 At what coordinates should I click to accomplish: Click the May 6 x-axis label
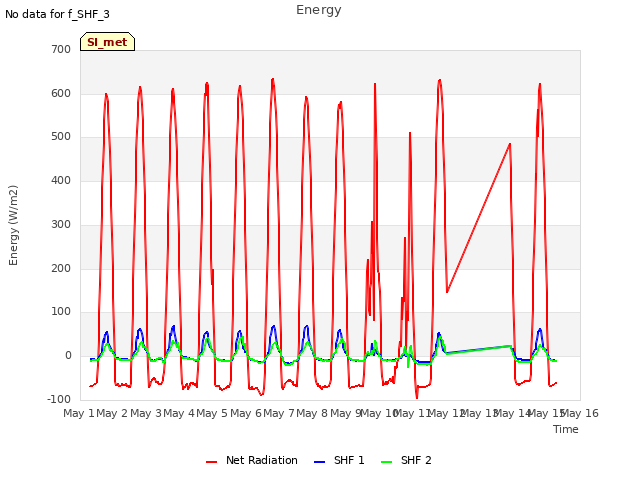coord(246,413)
